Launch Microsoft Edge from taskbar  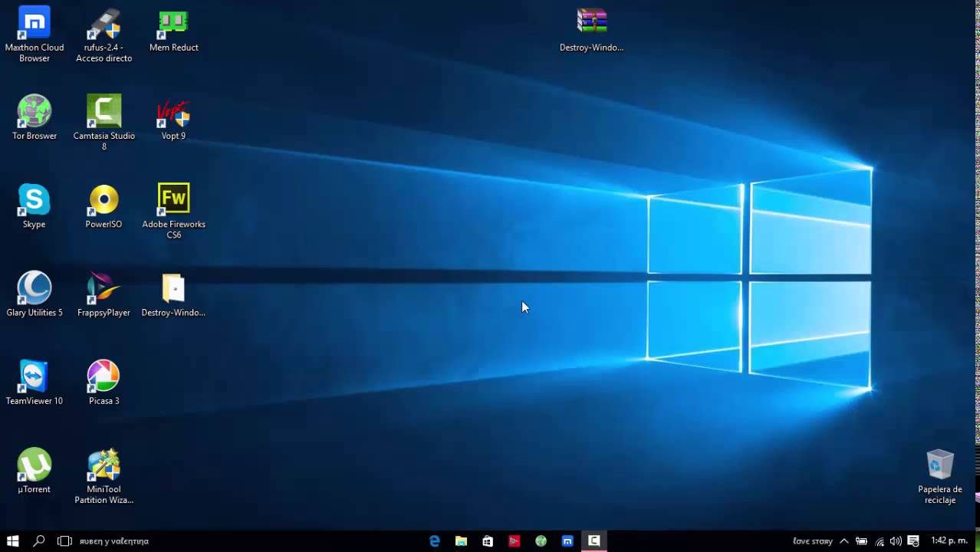tap(435, 540)
